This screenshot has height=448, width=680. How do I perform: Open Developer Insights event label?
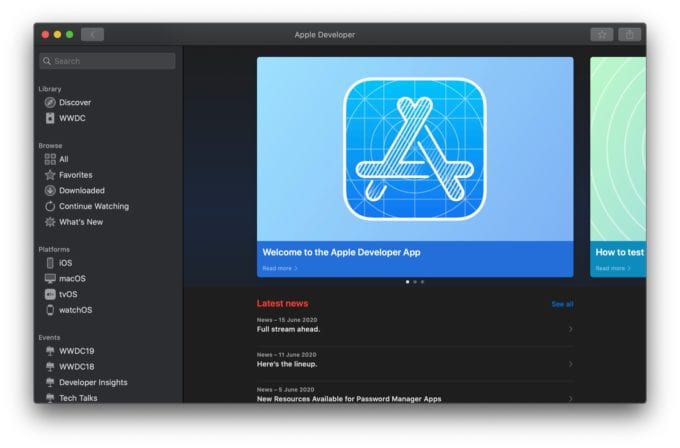93,382
